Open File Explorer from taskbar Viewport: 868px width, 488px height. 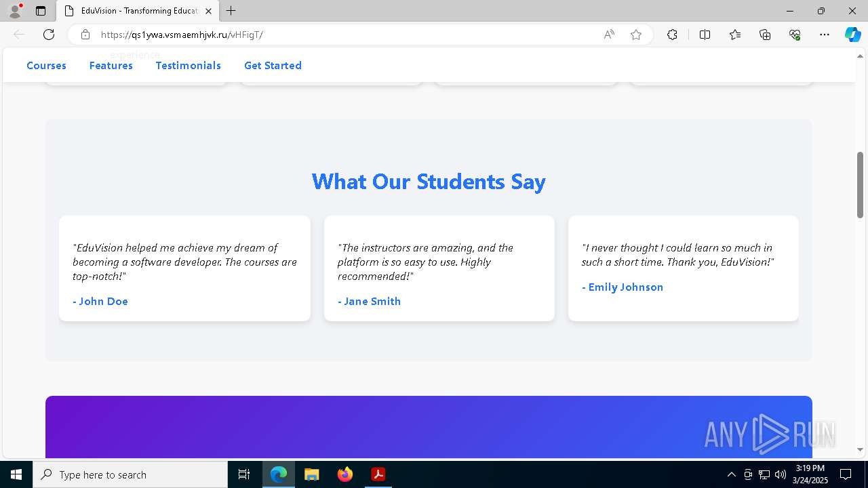(311, 474)
